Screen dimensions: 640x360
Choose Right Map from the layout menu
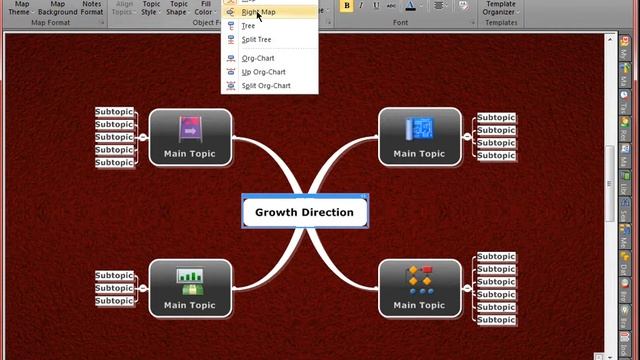(x=269, y=12)
